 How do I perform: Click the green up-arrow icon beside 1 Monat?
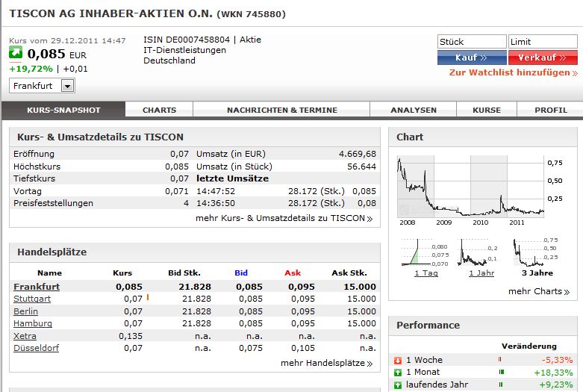(x=397, y=373)
